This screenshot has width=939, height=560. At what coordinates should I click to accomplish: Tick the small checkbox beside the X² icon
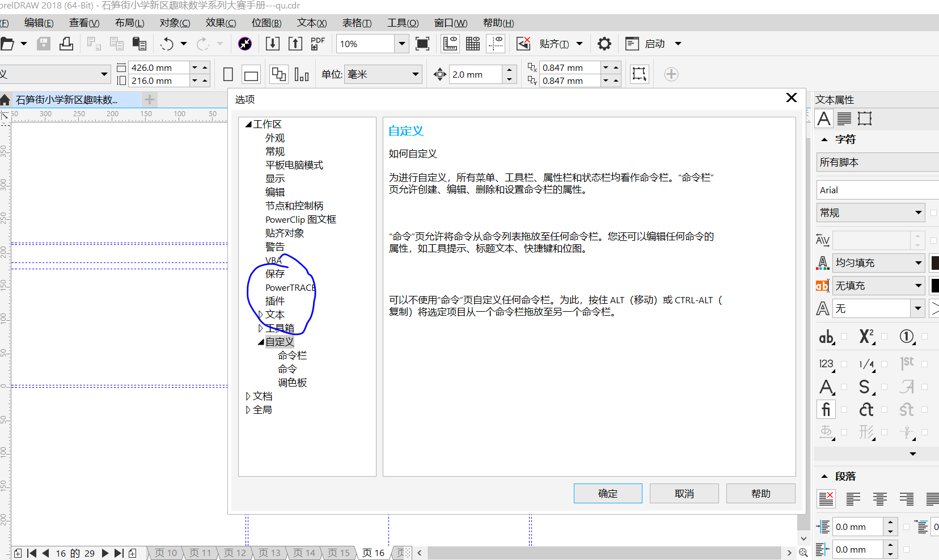click(x=884, y=337)
